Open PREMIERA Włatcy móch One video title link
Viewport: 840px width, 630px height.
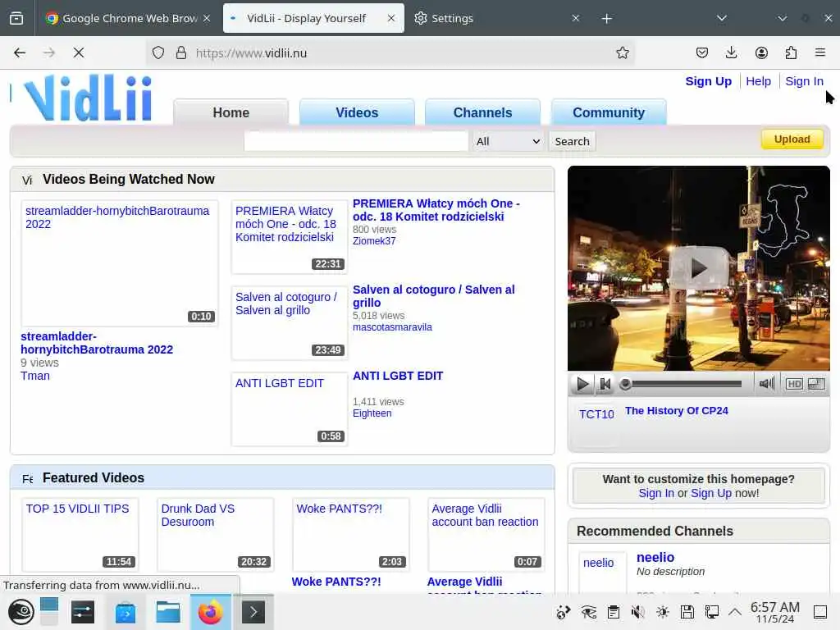(436, 210)
